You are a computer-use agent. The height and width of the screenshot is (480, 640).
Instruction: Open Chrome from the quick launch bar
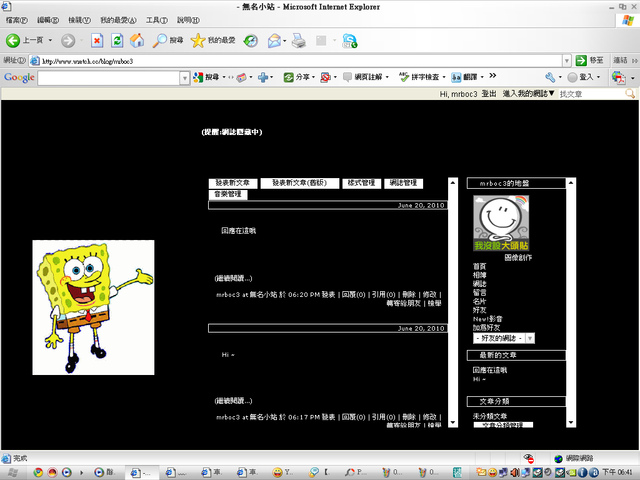point(38,472)
